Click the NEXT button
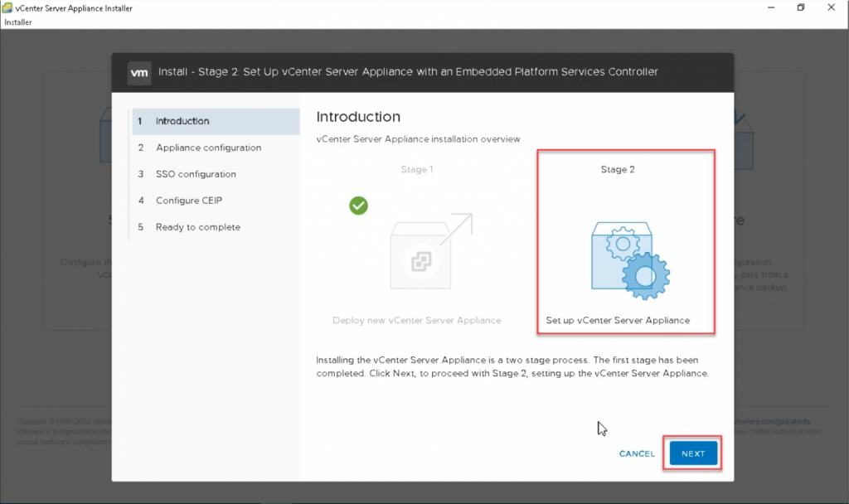This screenshot has height=504, width=849. (693, 453)
